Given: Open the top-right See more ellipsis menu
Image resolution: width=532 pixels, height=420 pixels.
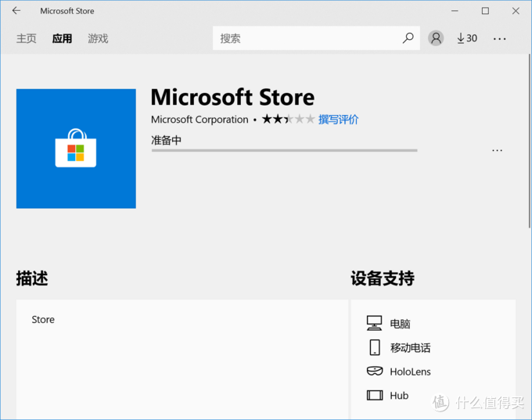Looking at the screenshot, I should coord(500,38).
